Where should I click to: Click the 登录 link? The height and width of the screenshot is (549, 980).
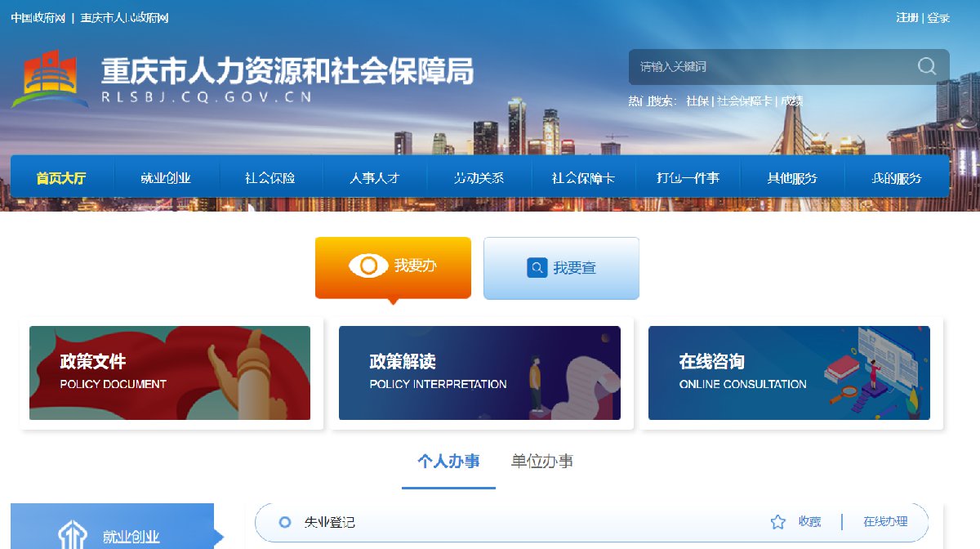(x=939, y=18)
